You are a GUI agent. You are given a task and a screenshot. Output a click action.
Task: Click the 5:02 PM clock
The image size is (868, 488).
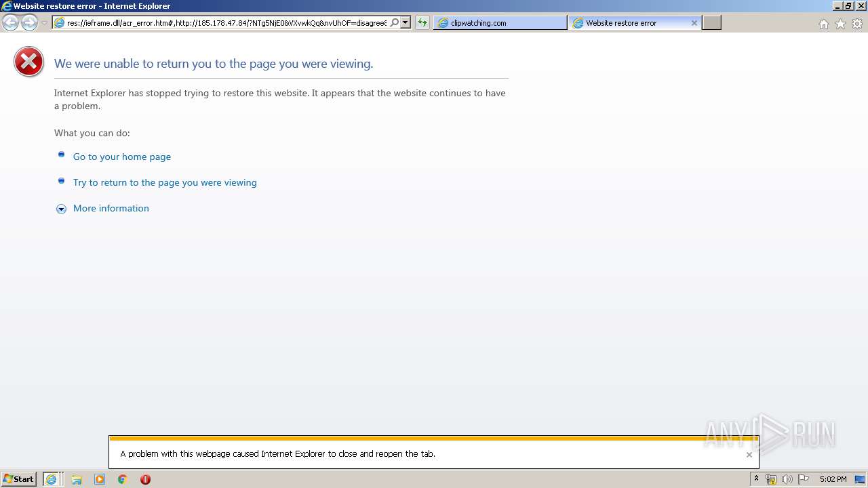(x=833, y=479)
